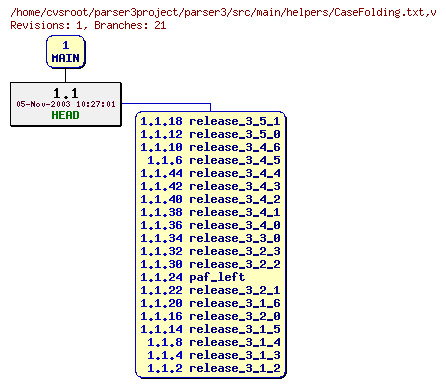Viewport: 446px width, 387px height.
Task: Select revision 1.1 HEAD box
Action: tap(66, 104)
